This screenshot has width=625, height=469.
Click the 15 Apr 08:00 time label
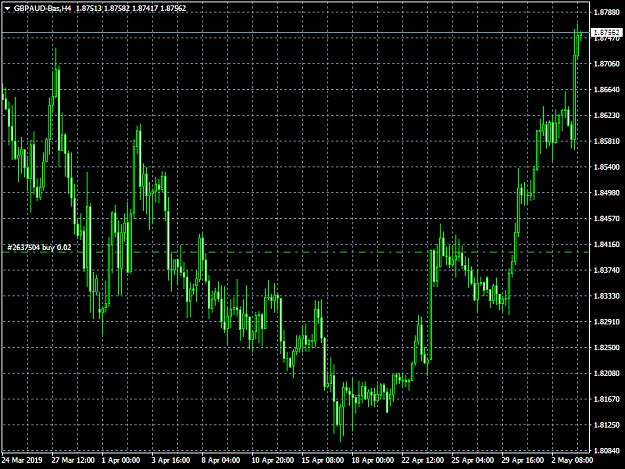322,460
